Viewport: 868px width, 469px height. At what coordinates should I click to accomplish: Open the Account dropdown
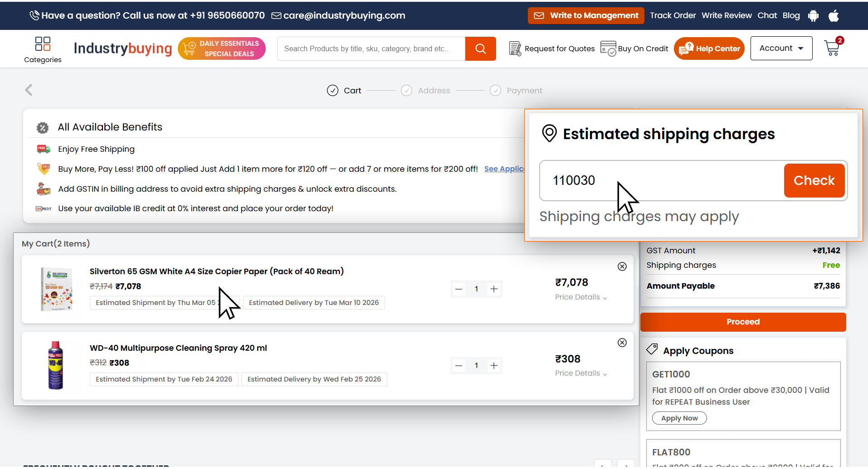pos(781,48)
